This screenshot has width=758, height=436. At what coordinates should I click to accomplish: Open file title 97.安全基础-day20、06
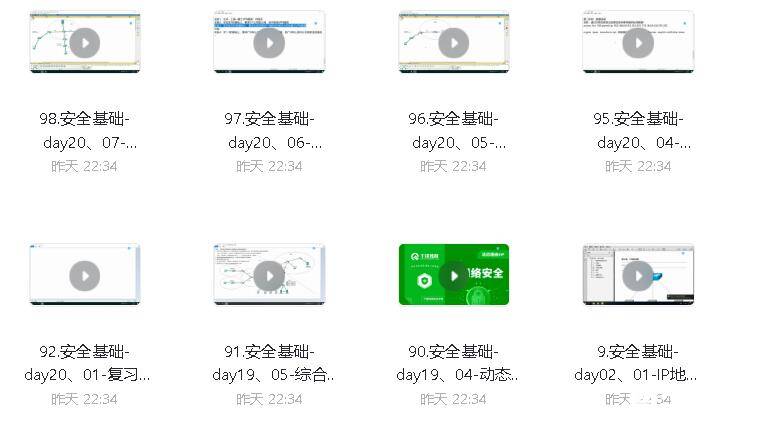[x=270, y=131]
